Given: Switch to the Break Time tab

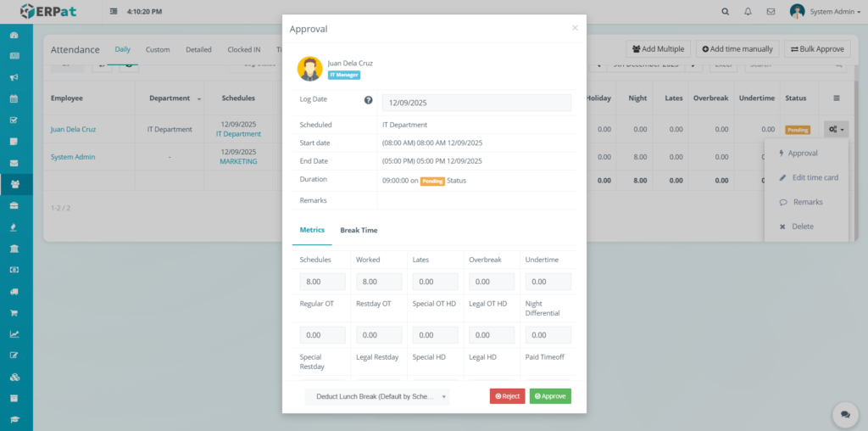Looking at the screenshot, I should pyautogui.click(x=359, y=230).
